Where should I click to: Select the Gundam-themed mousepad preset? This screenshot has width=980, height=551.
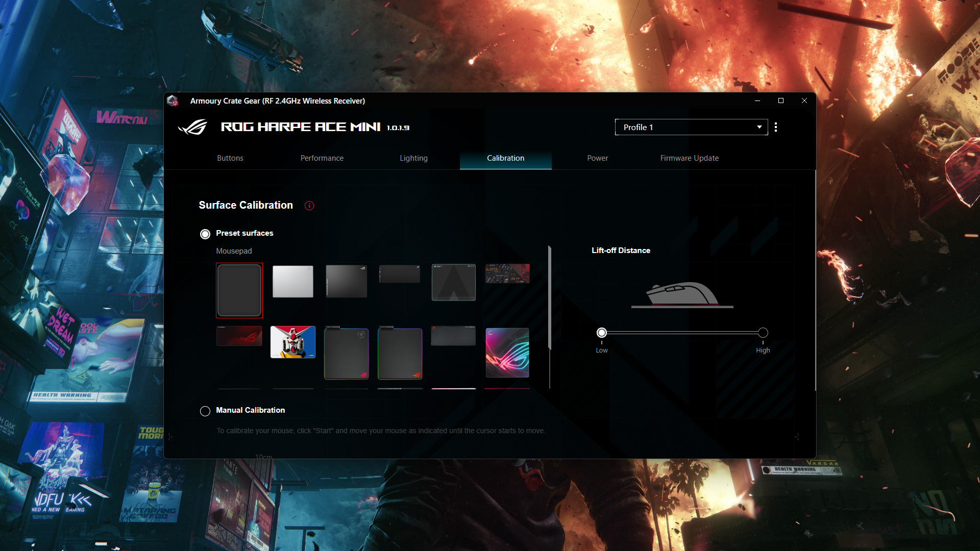[293, 340]
